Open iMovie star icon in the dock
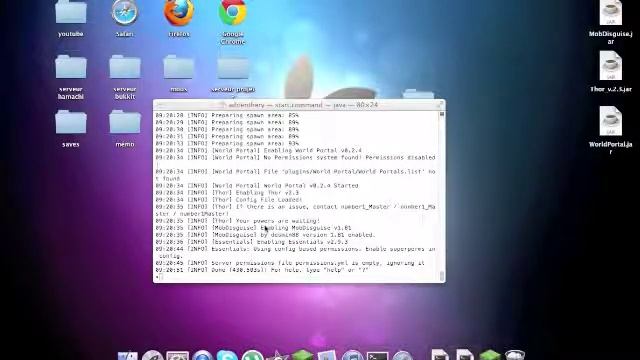This screenshot has height=360, width=640. [x=278, y=355]
